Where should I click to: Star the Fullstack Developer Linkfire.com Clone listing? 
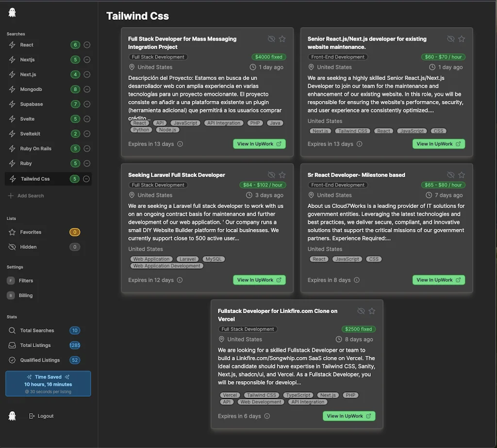tap(372, 311)
